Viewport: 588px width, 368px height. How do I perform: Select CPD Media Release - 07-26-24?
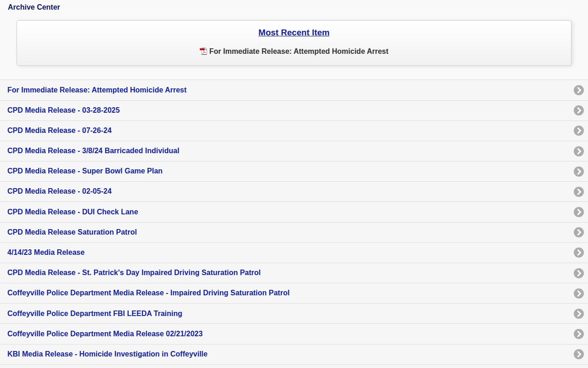point(294,131)
